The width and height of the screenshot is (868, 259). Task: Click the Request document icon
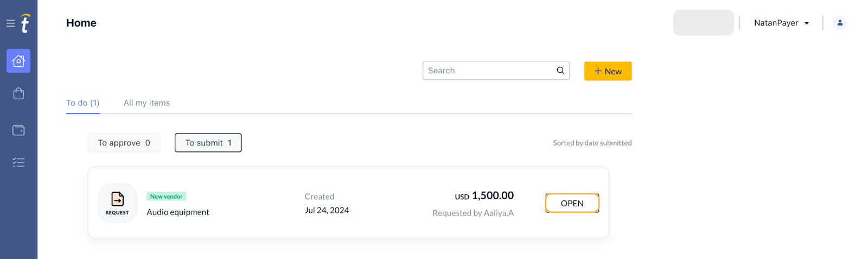[x=117, y=203]
